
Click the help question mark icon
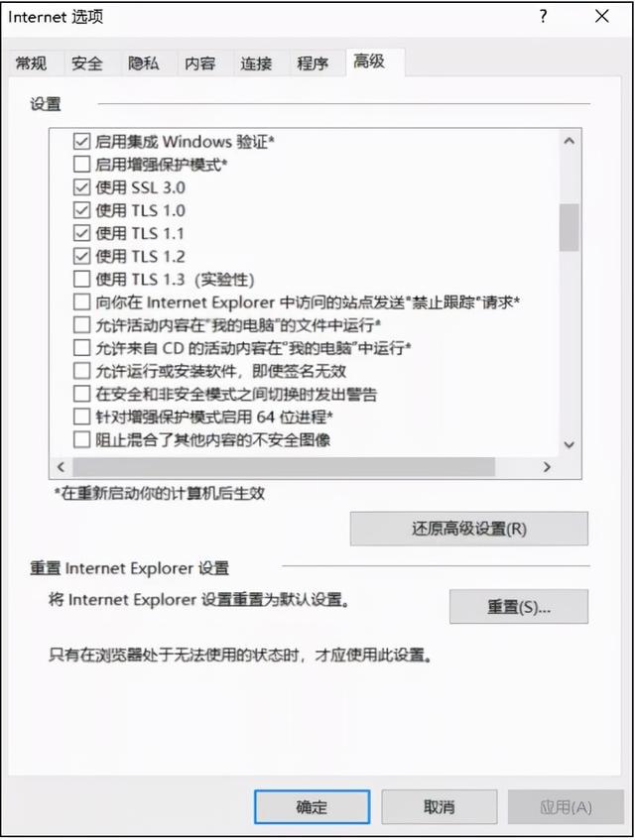(544, 17)
